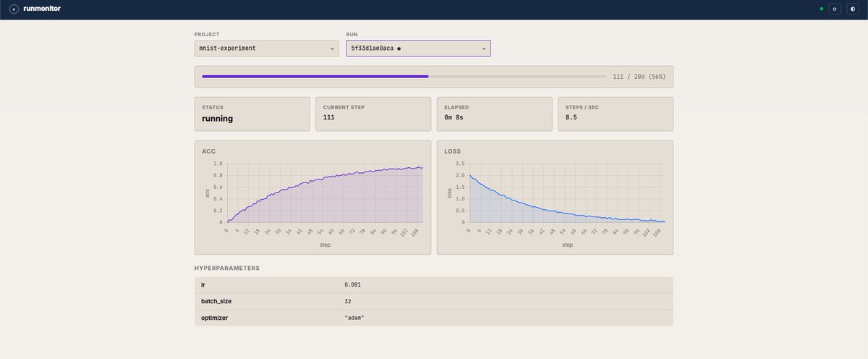Click the 'step' axis label under the ACC chart
This screenshot has width=868, height=359.
click(x=325, y=245)
